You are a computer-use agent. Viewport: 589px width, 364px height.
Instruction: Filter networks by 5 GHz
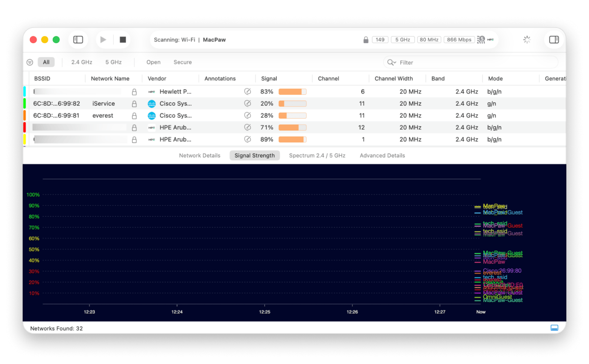(113, 62)
